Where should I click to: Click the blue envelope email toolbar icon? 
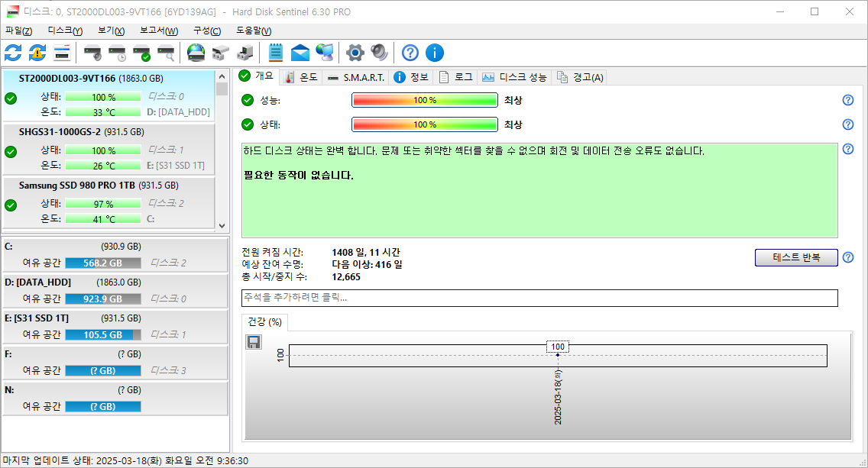tap(300, 53)
